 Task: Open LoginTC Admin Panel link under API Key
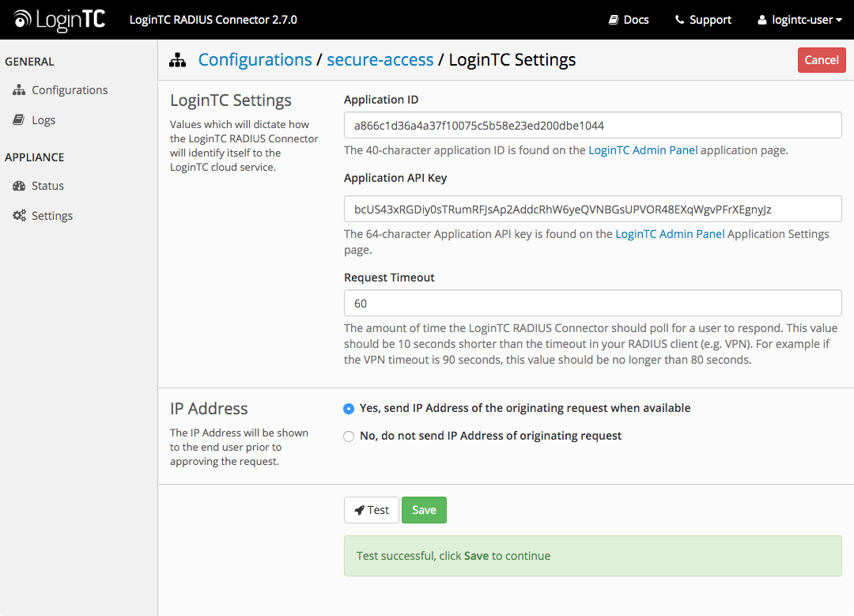pos(670,234)
